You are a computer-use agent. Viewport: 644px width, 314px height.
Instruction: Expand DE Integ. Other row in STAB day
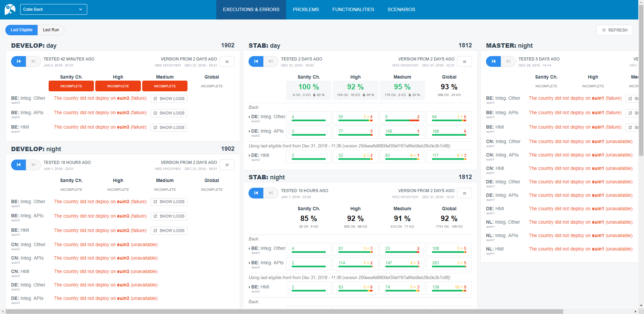click(250, 117)
